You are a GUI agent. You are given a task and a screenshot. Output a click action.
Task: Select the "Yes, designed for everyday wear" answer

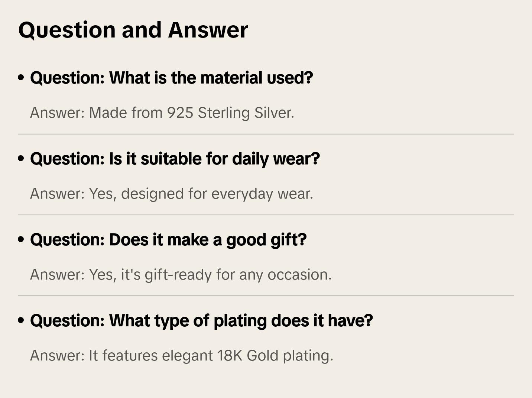(x=201, y=194)
